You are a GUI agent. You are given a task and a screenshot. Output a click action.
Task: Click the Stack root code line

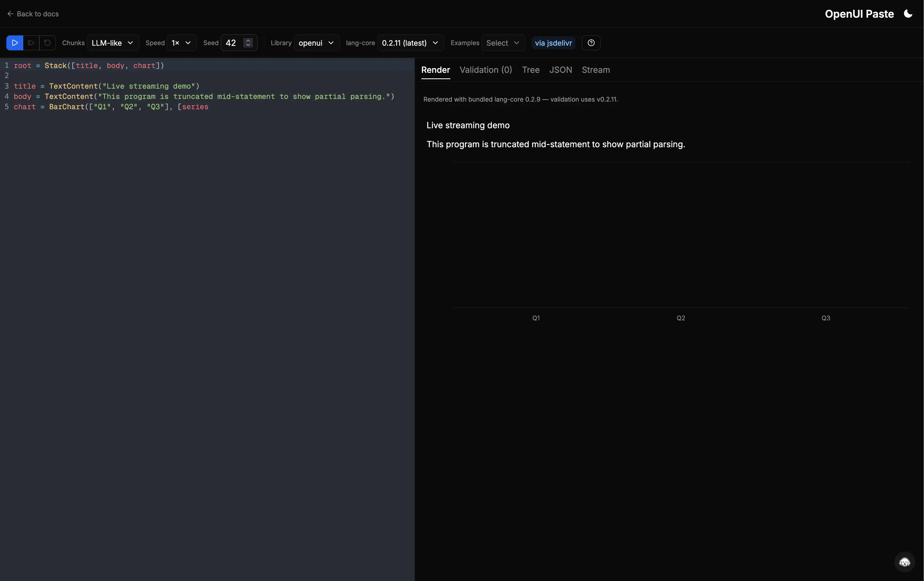(89, 65)
